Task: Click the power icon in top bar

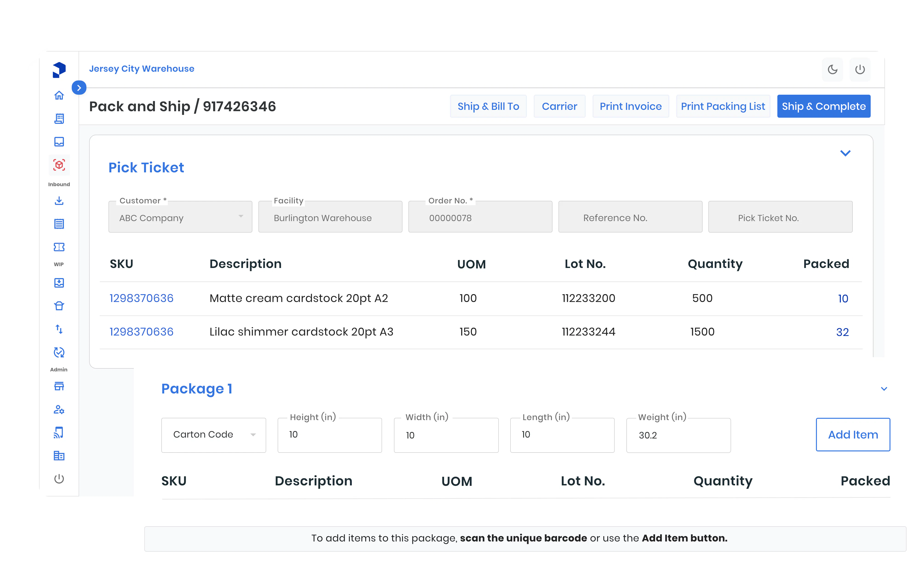Action: 860,69
